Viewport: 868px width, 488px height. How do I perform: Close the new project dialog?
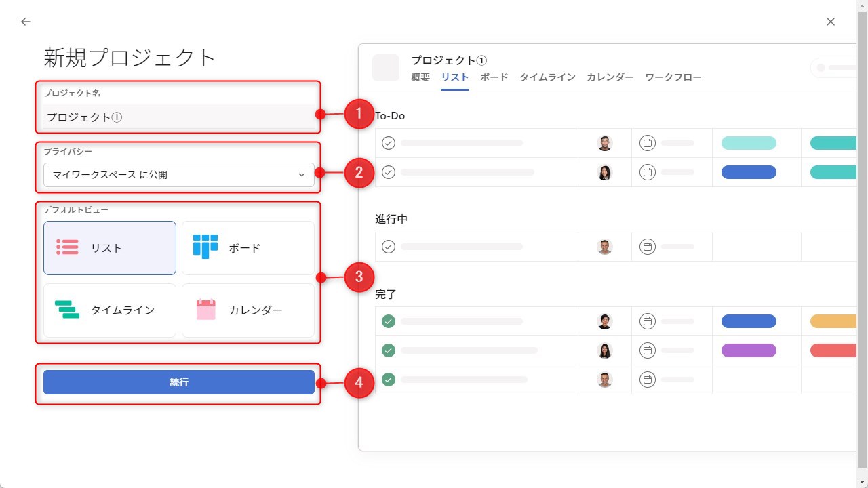[831, 22]
